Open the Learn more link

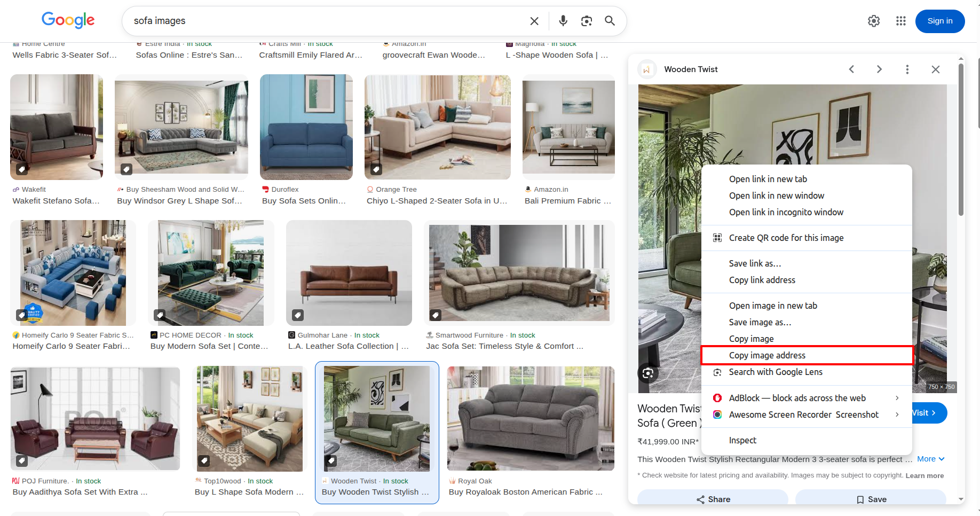pos(924,475)
